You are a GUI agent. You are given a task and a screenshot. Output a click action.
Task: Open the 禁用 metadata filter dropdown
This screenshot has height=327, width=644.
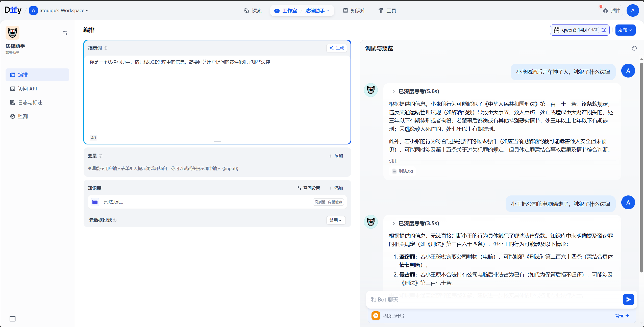(x=336, y=220)
